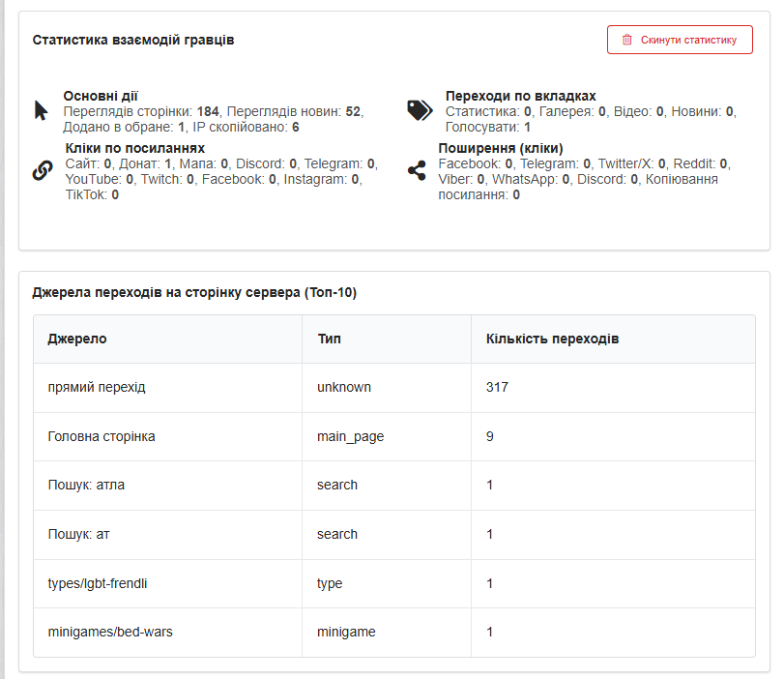Click the main_page type cell
784x679 pixels.
pos(350,436)
